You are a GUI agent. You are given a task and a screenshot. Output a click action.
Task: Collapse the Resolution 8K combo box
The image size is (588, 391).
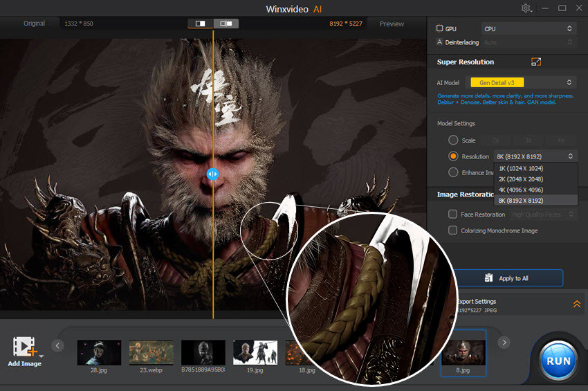pos(535,156)
